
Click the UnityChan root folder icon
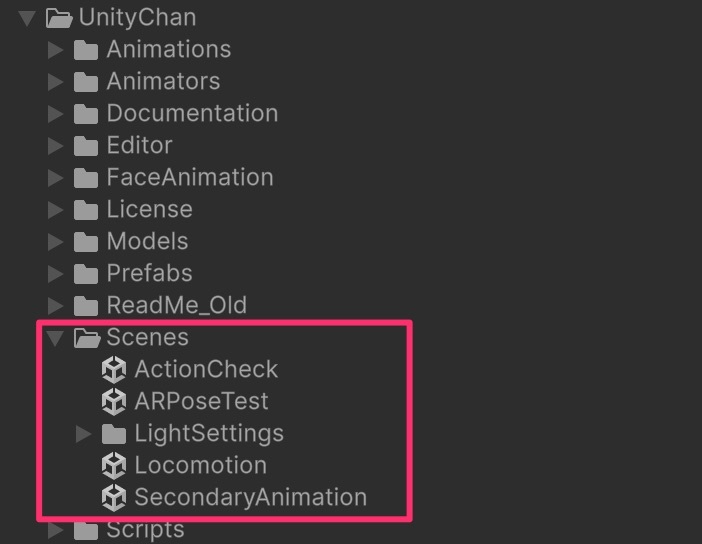click(x=59, y=18)
